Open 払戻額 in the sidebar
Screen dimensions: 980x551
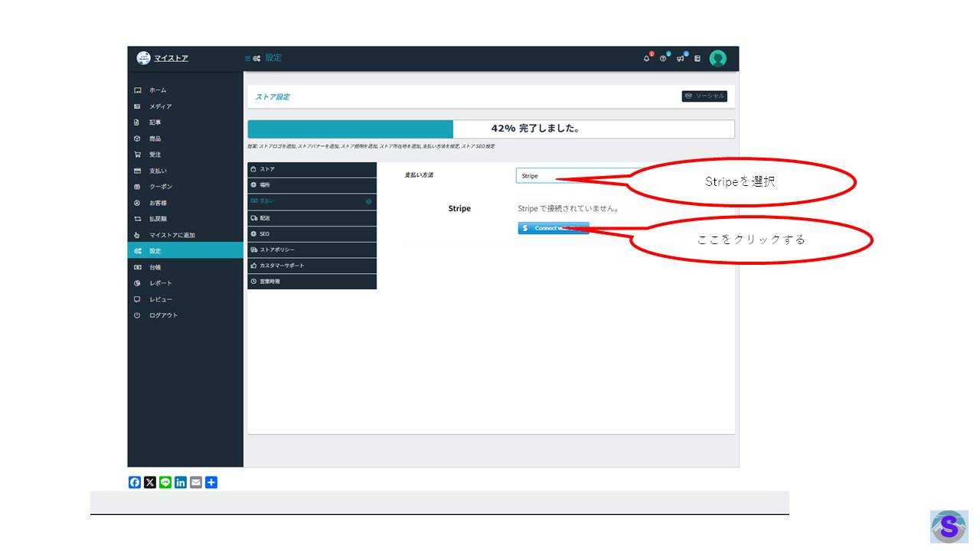tap(185, 219)
